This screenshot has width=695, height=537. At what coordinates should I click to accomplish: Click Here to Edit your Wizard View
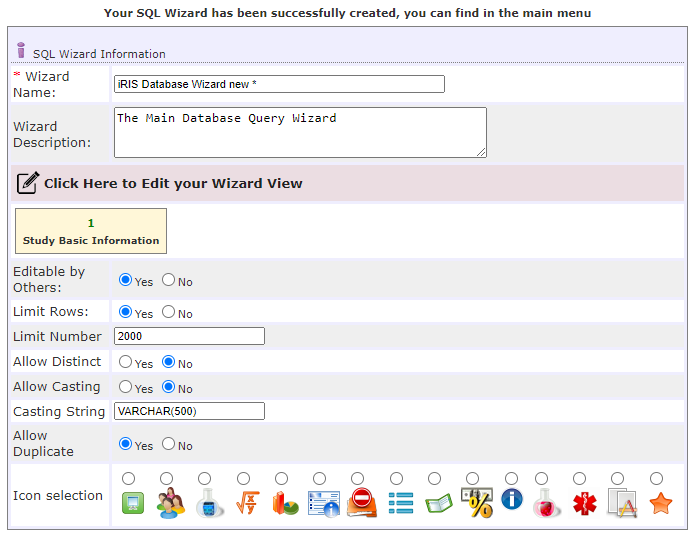173,183
